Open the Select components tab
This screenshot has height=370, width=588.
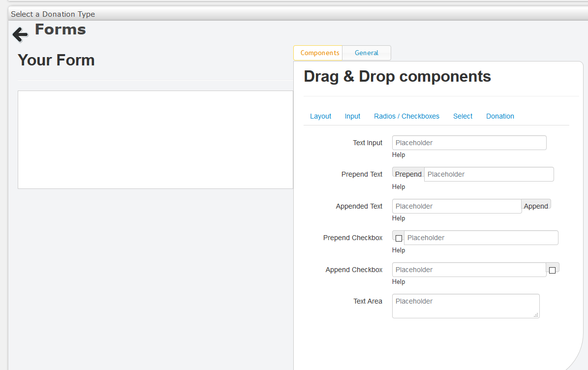coord(463,116)
